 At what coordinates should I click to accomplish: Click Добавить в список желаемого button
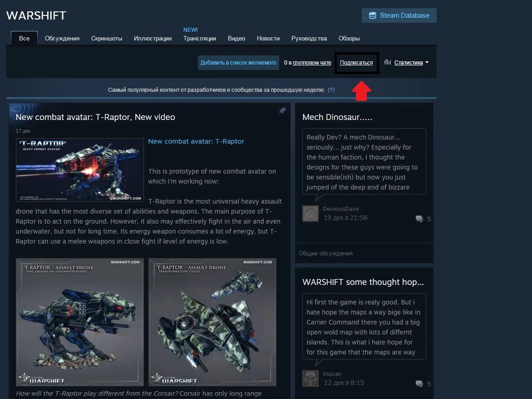(238, 62)
